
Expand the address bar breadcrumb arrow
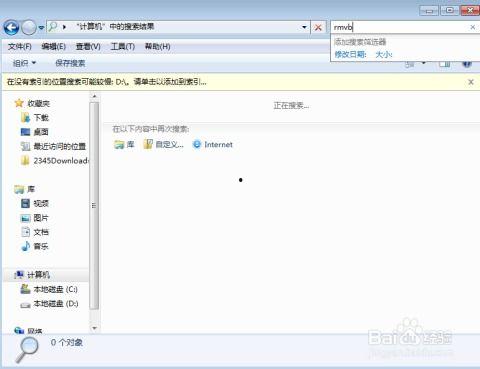pyautogui.click(x=64, y=27)
